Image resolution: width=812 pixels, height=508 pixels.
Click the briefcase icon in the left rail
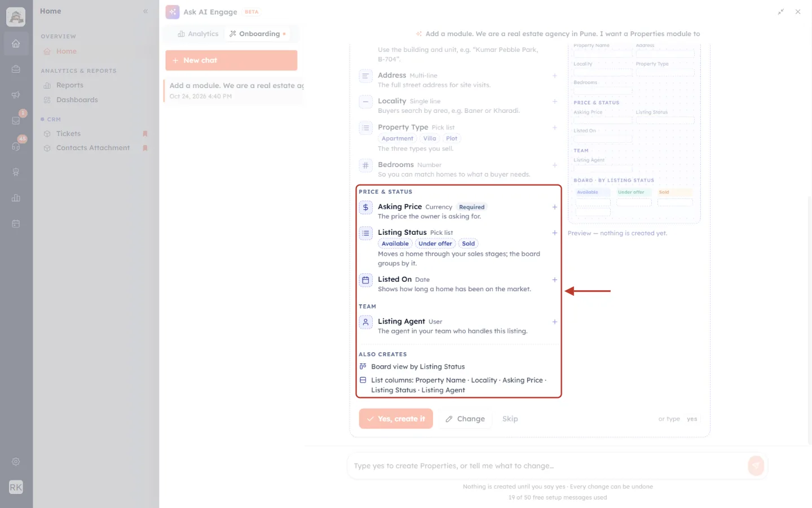[16, 69]
